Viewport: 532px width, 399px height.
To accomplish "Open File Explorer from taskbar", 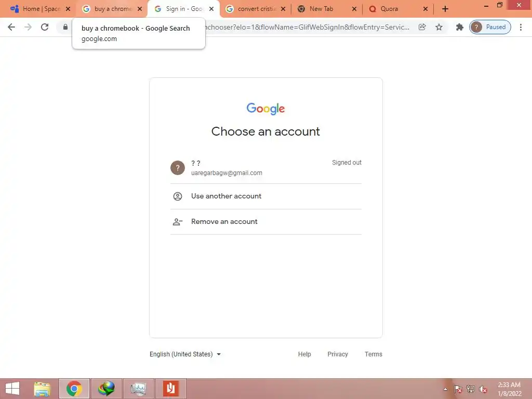I will (43, 389).
